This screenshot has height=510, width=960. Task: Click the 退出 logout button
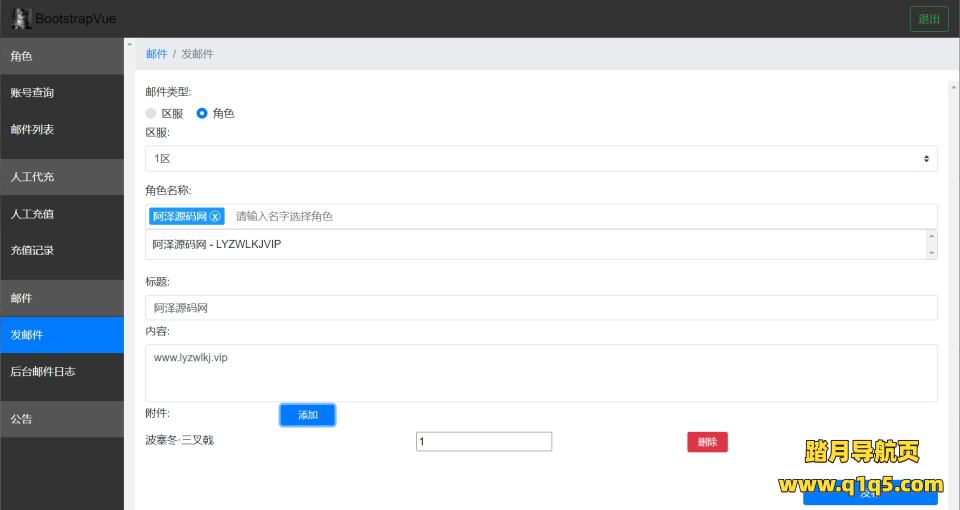(928, 19)
